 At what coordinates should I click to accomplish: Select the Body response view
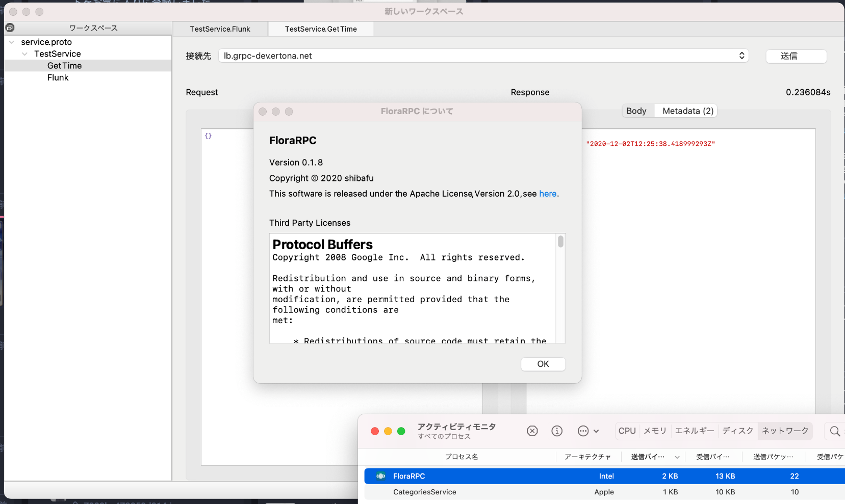(x=636, y=111)
